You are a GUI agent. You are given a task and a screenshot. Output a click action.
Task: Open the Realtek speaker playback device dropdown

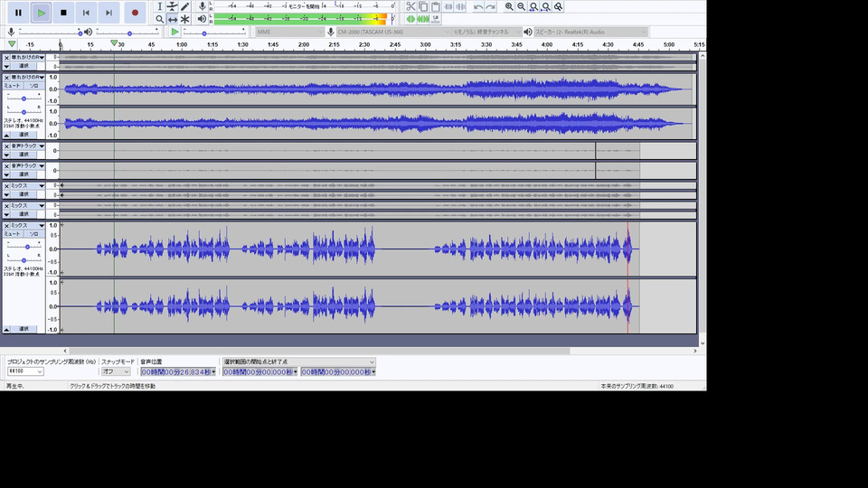pos(590,33)
